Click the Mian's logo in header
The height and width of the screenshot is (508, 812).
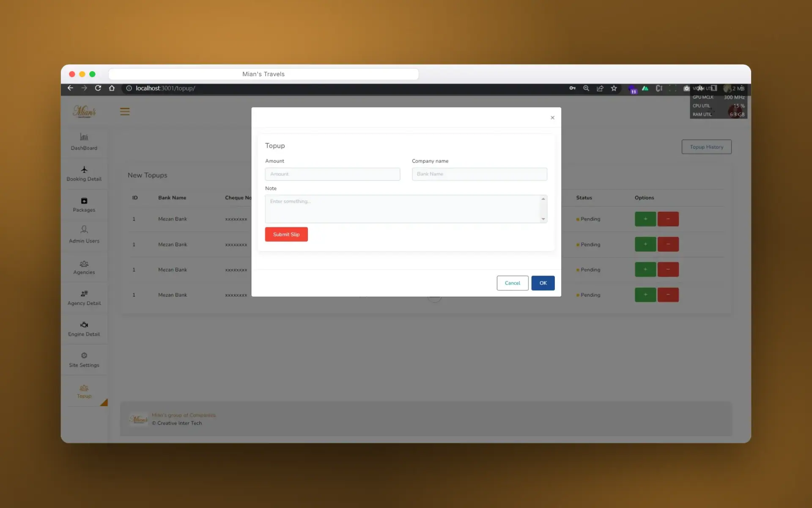84,111
